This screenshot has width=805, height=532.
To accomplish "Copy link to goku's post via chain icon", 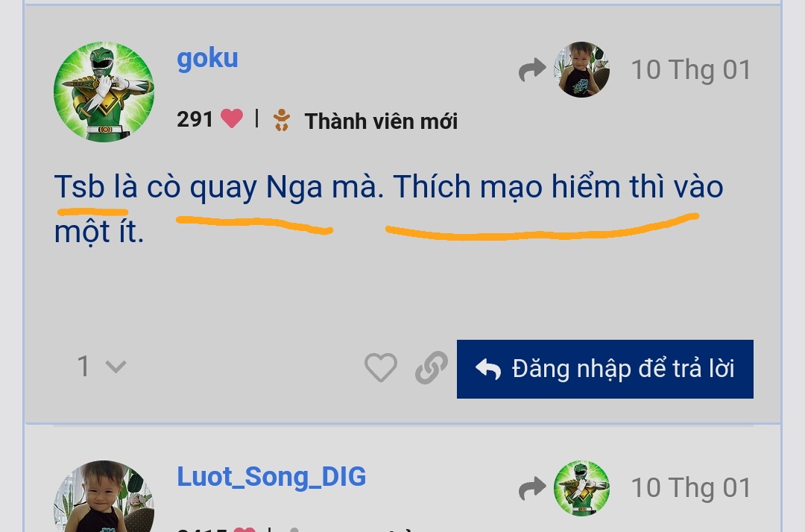I will click(x=432, y=367).
